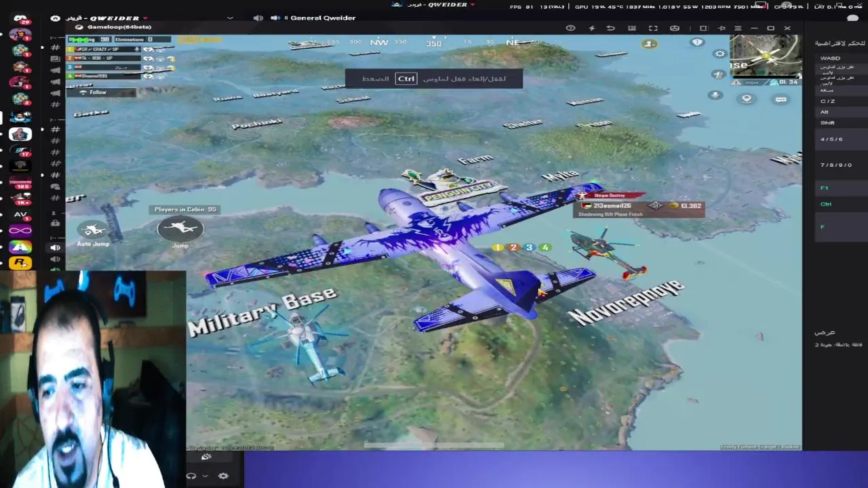868x488 pixels.
Task: Open in-game chat bubble icon
Action: (x=781, y=99)
